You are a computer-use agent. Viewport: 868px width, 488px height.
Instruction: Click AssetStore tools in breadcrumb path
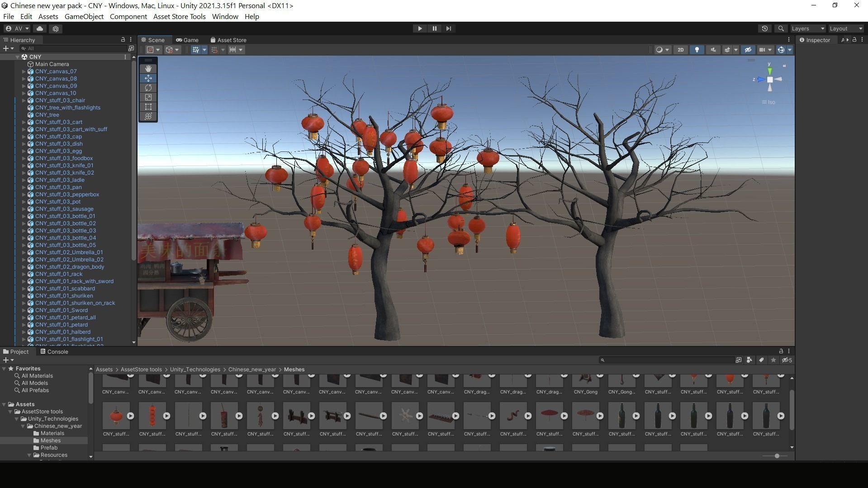[141, 370]
